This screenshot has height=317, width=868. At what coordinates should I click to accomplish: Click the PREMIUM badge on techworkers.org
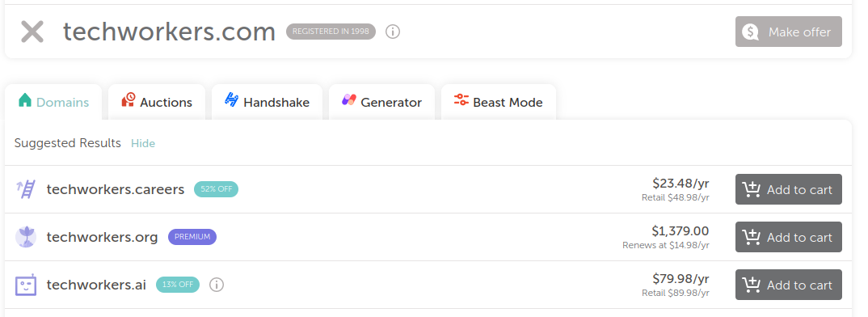pyautogui.click(x=192, y=237)
